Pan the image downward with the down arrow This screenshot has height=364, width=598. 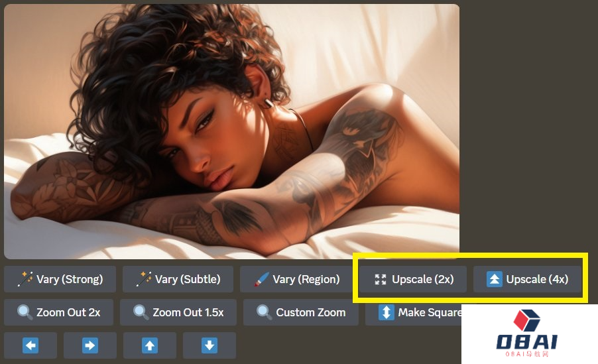coord(209,345)
